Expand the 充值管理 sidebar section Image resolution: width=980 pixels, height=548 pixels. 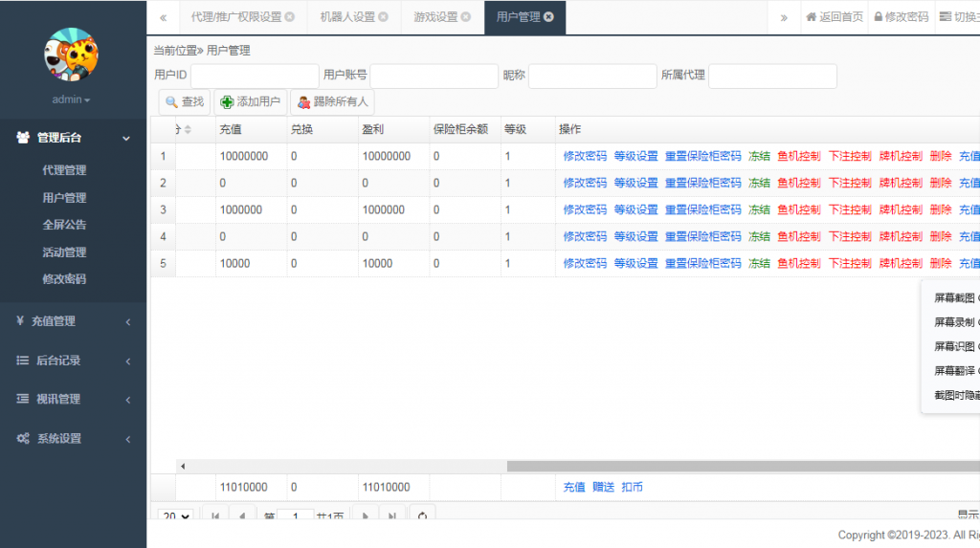(73, 321)
